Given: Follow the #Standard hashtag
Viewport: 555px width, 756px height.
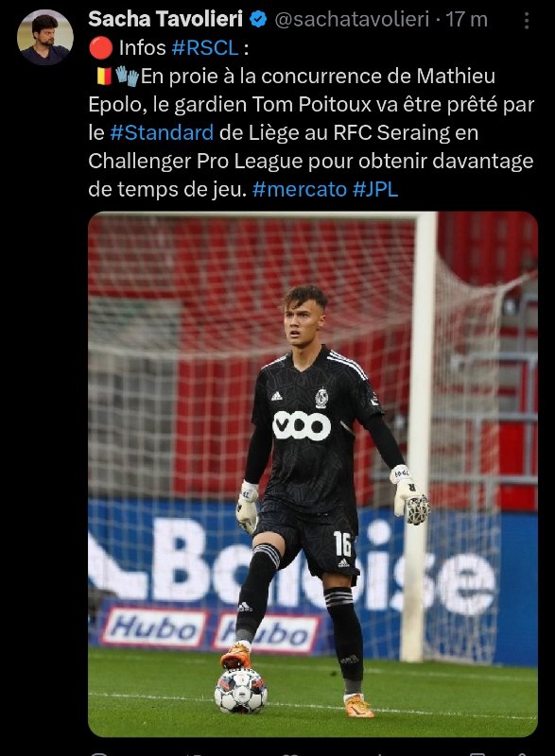Looking at the screenshot, I should tap(162, 132).
